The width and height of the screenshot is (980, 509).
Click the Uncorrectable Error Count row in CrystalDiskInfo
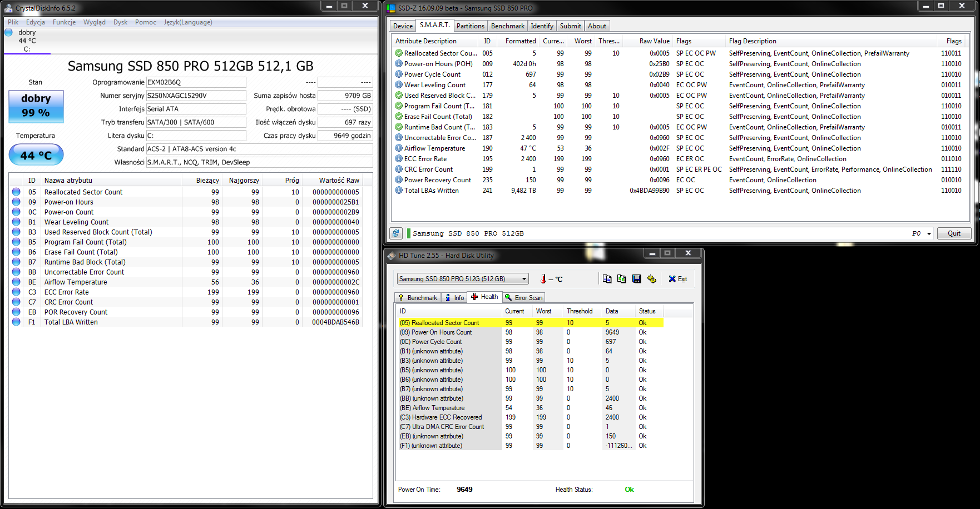click(186, 272)
